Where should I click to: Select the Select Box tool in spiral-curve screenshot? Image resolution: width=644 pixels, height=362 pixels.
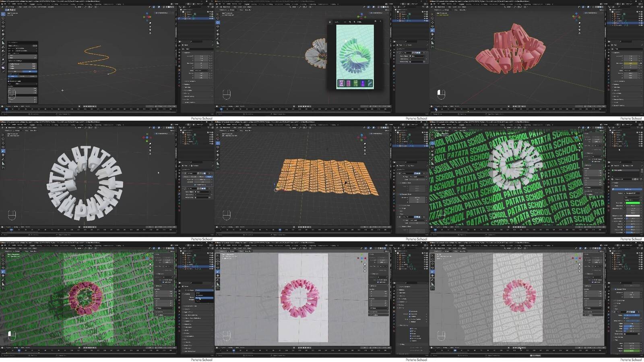tap(3, 14)
